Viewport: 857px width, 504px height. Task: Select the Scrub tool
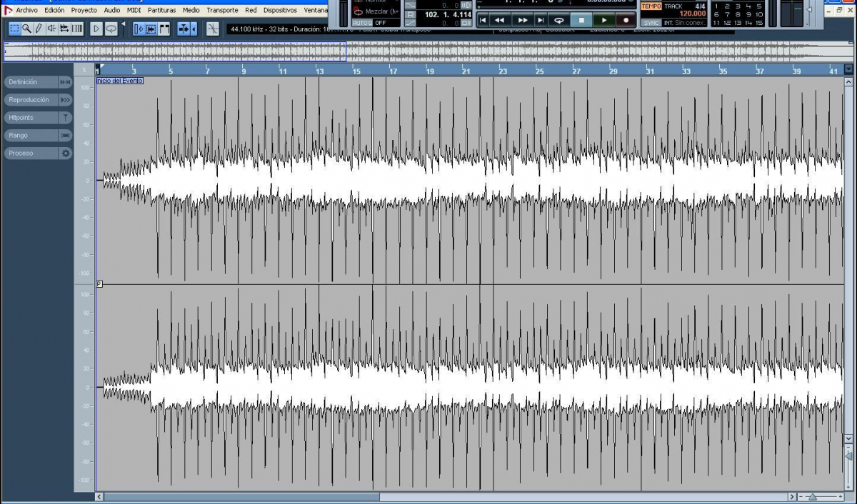[64, 29]
